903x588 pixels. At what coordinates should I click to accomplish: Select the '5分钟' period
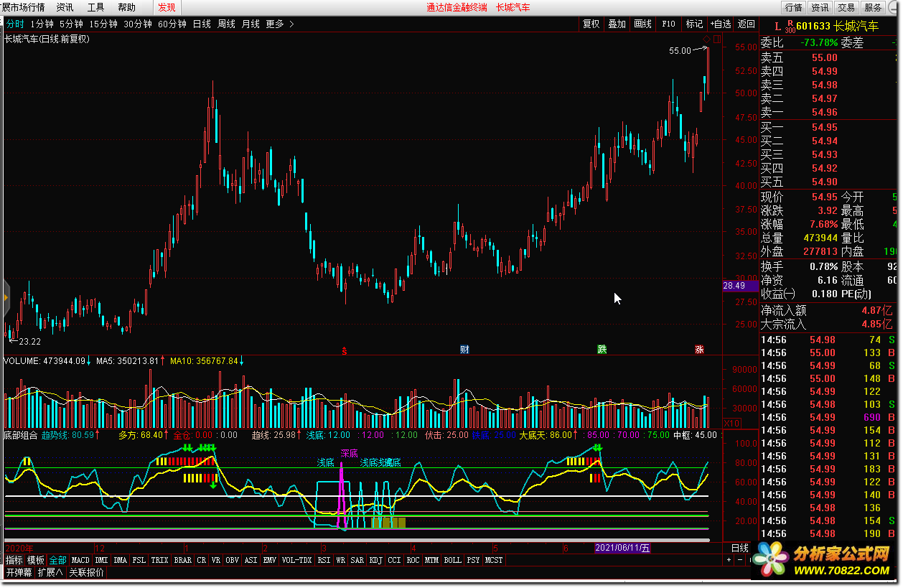tap(71, 24)
